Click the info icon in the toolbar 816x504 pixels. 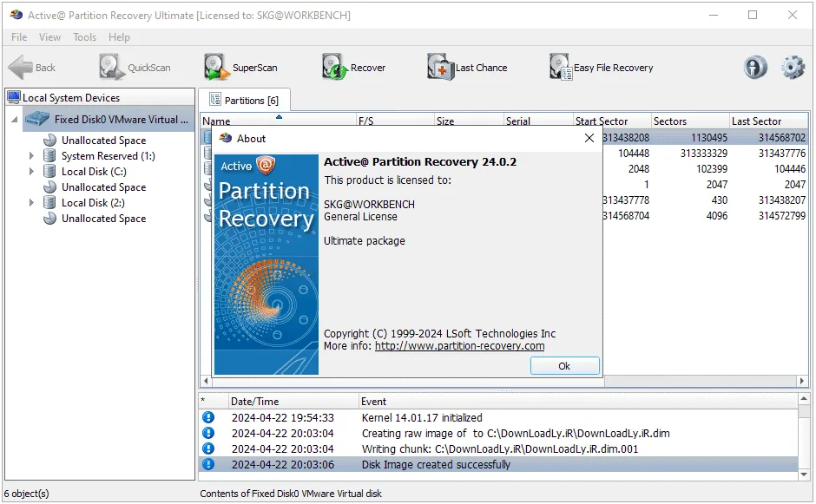pyautogui.click(x=755, y=67)
